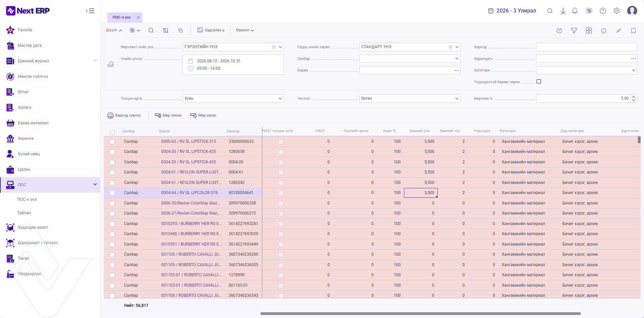The height and width of the screenshot is (318, 644).
Task: Click the bookmark icon in the toolbar
Action: (x=633, y=31)
